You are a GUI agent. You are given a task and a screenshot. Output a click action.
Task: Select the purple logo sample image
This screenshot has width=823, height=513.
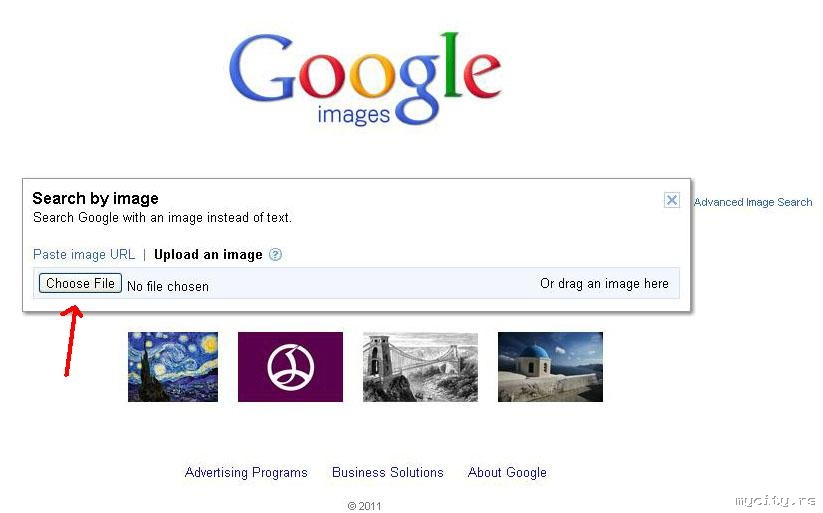coord(290,367)
